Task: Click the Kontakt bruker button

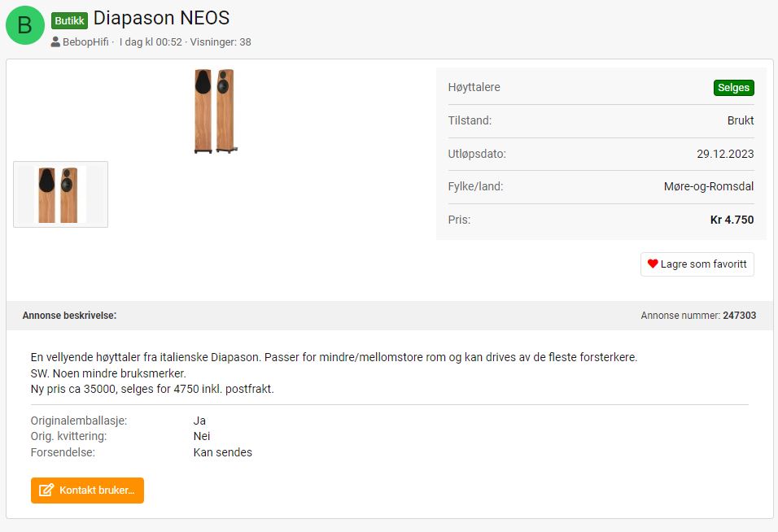Action: point(87,491)
